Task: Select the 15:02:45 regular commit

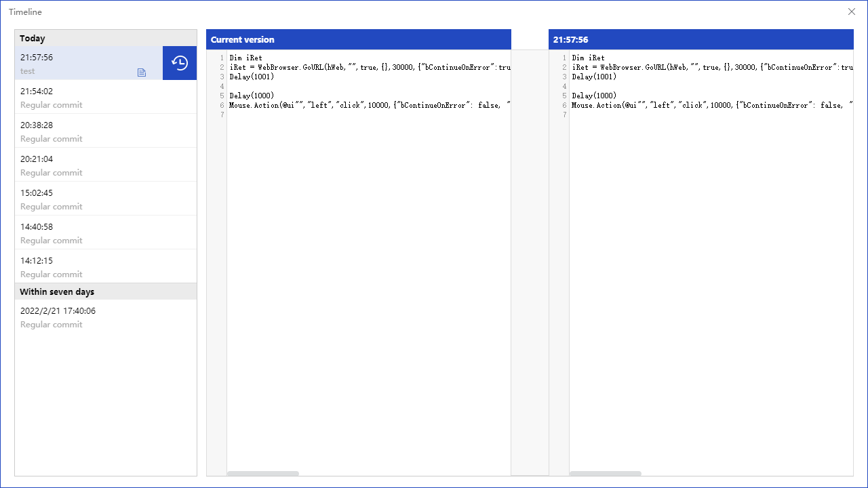Action: [106, 199]
